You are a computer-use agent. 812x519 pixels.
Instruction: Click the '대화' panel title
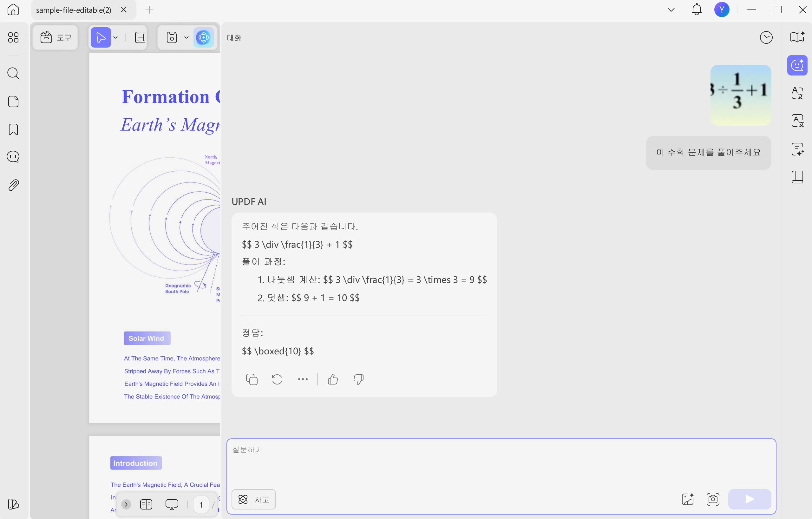click(x=234, y=37)
